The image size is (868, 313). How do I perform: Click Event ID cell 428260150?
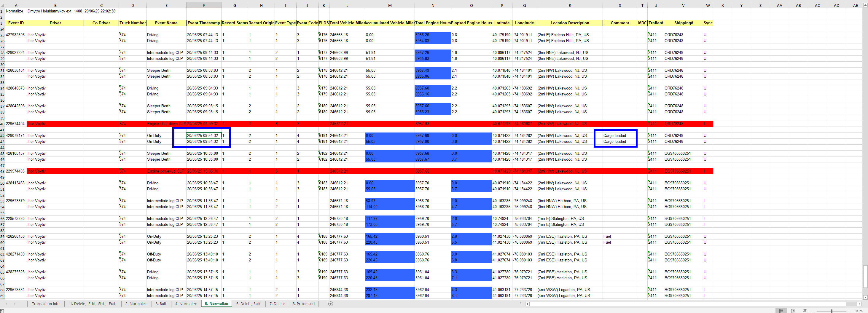pos(16,236)
